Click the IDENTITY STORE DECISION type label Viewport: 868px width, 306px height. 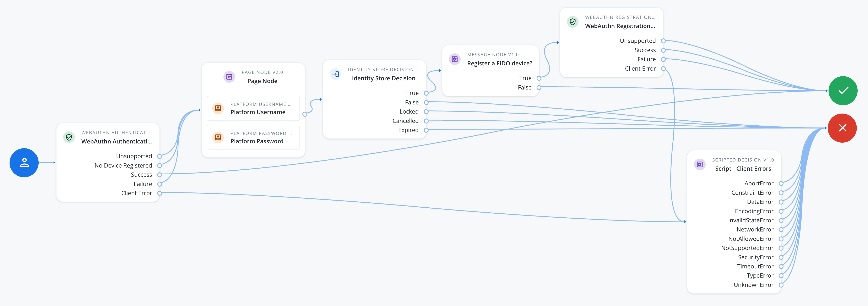384,69
